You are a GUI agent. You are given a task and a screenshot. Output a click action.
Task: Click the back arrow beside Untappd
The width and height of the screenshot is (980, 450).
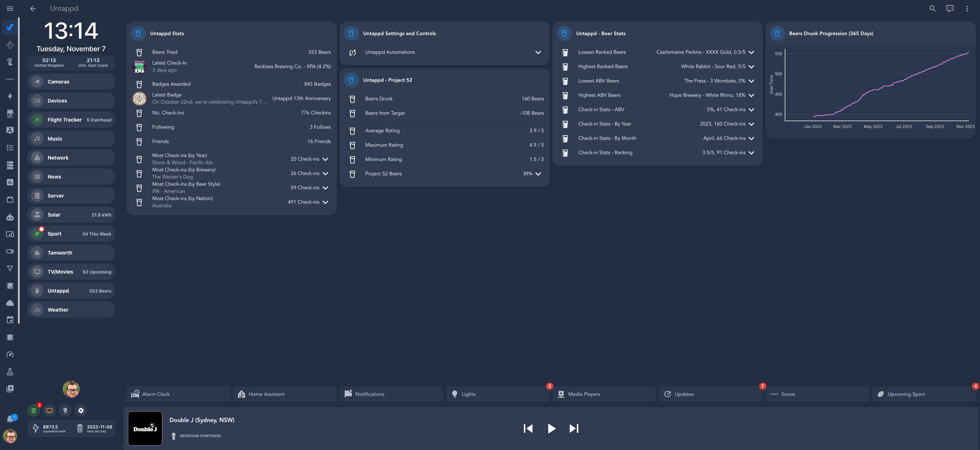(33, 8)
